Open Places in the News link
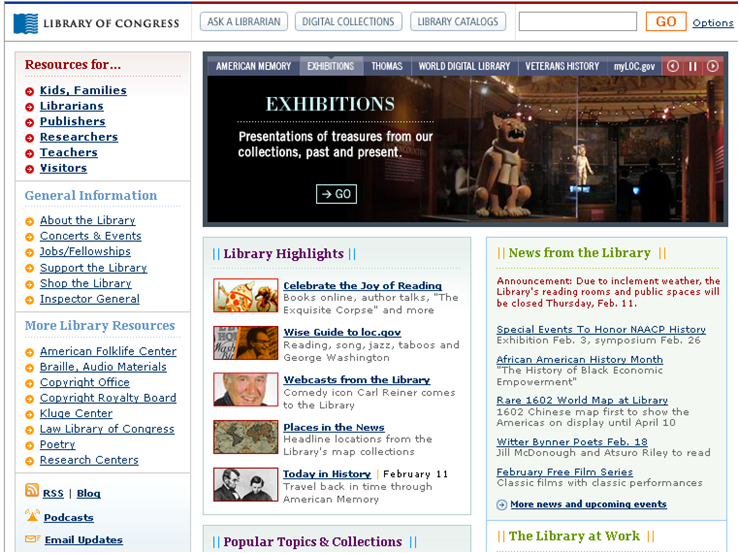739x553 pixels. point(334,428)
